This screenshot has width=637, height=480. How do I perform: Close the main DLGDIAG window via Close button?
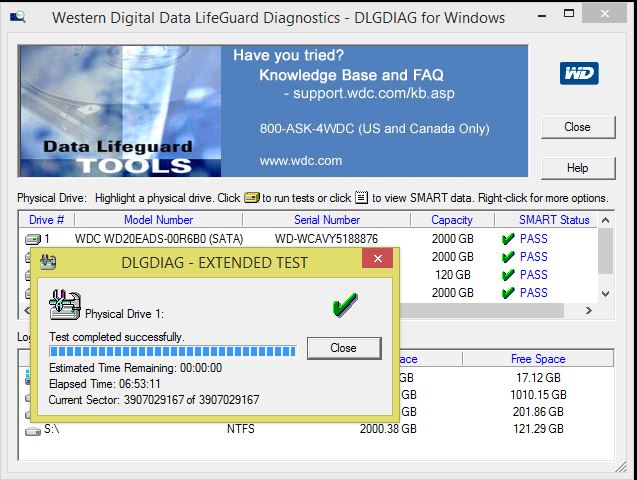click(578, 127)
